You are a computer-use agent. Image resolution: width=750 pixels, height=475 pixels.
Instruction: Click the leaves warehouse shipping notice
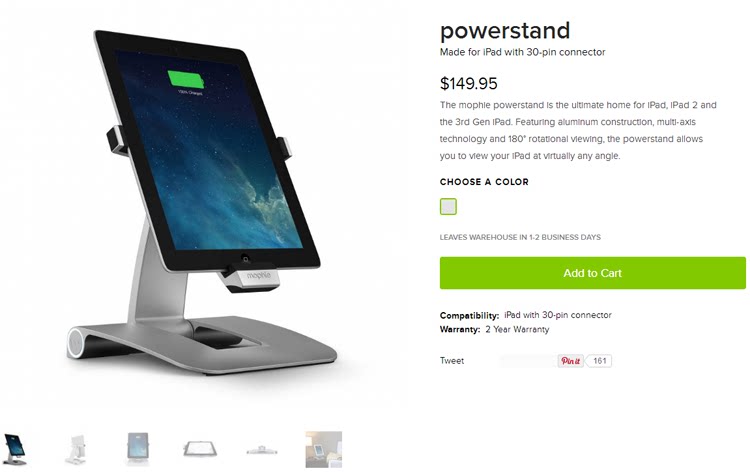(520, 237)
